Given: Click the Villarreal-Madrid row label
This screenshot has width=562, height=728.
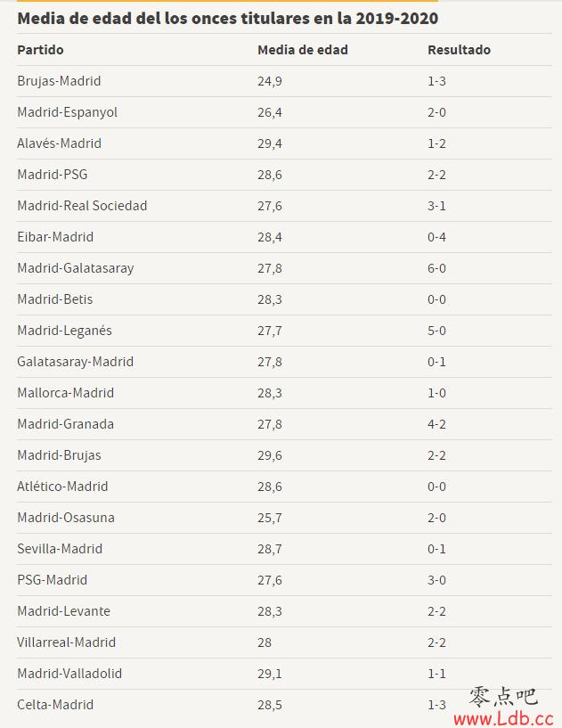Looking at the screenshot, I should coord(67,642).
